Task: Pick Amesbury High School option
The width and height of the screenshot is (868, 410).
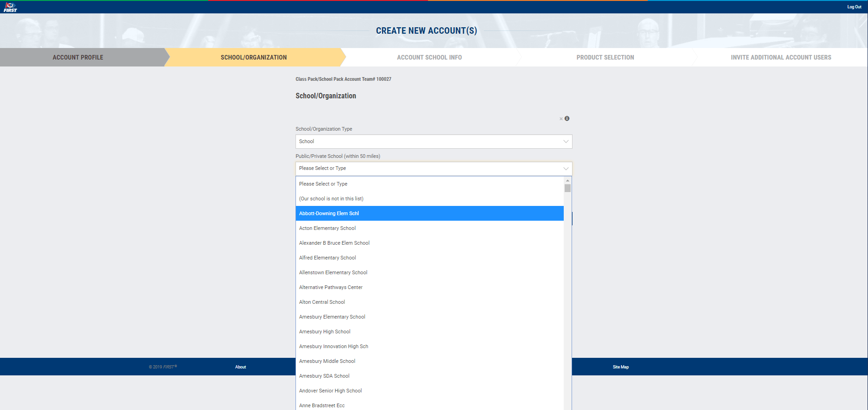Action: tap(325, 332)
